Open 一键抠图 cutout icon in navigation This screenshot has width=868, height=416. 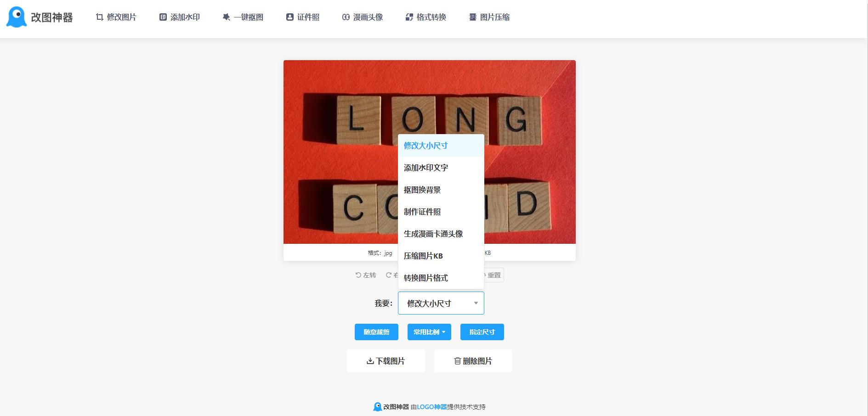[x=226, y=17]
